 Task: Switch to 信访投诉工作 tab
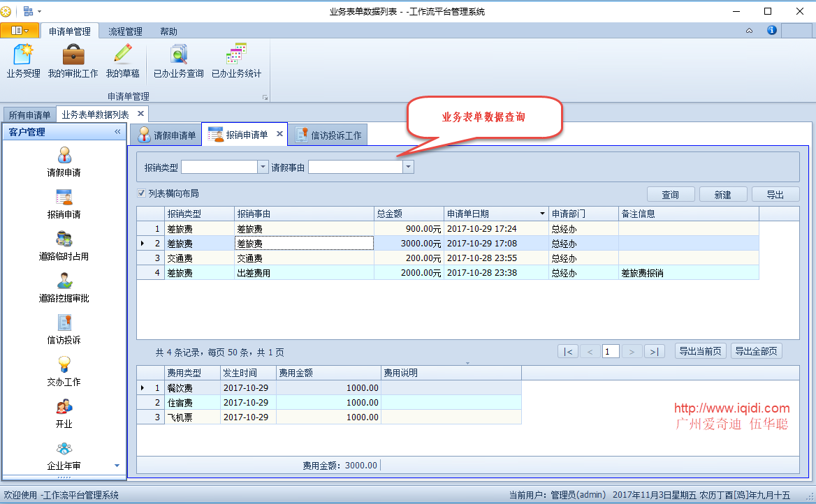point(328,135)
